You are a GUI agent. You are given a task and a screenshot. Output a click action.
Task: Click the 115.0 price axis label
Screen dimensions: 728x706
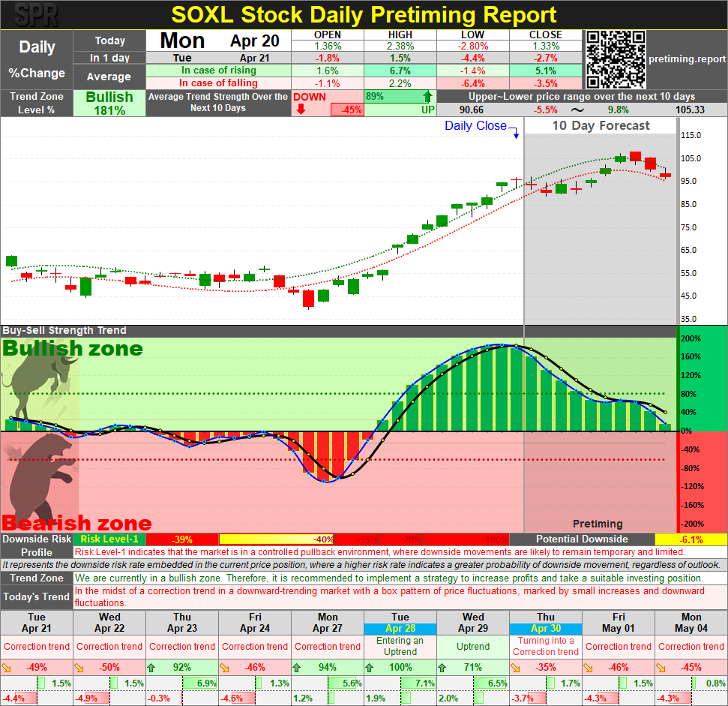(x=691, y=135)
